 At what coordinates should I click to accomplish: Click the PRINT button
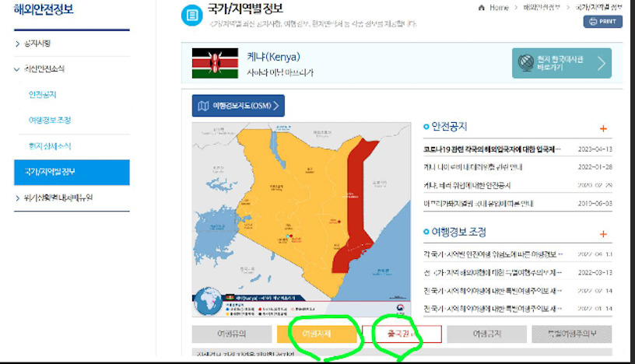(603, 22)
